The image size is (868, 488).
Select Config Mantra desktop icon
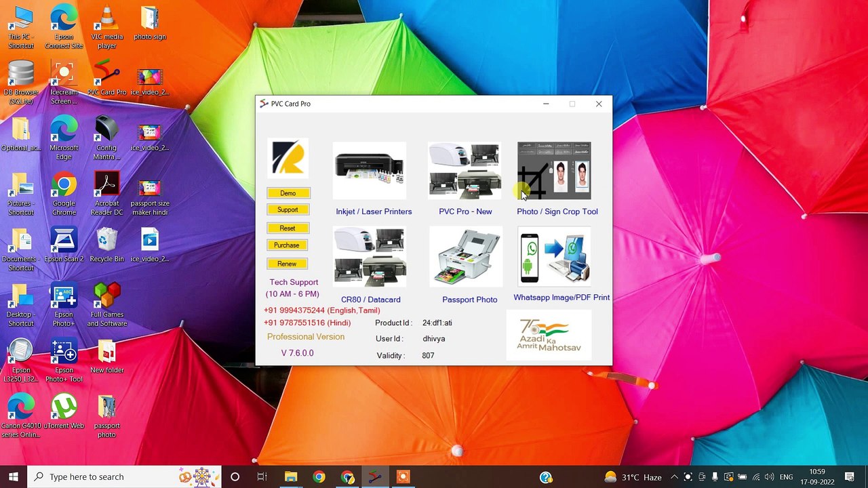click(107, 138)
